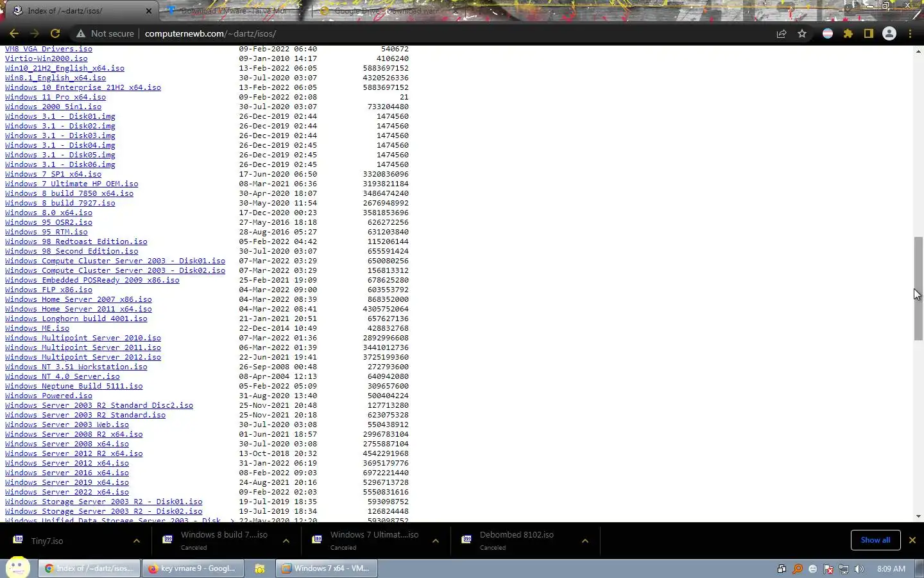Image resolution: width=924 pixels, height=578 pixels.
Task: Open Windows_2000_5in1.iso link
Action: [x=53, y=107]
